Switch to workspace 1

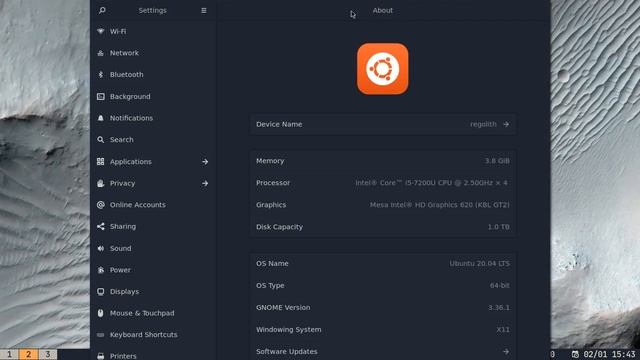[x=9, y=354]
